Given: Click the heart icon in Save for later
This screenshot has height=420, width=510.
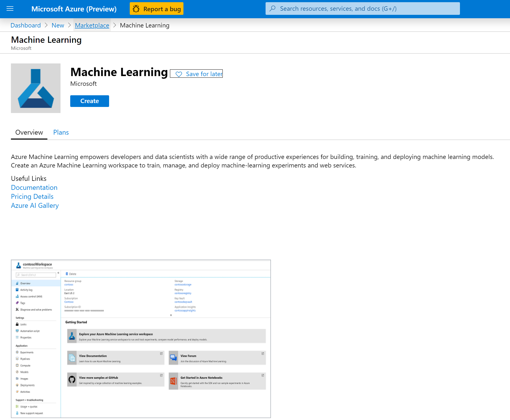Looking at the screenshot, I should [179, 74].
